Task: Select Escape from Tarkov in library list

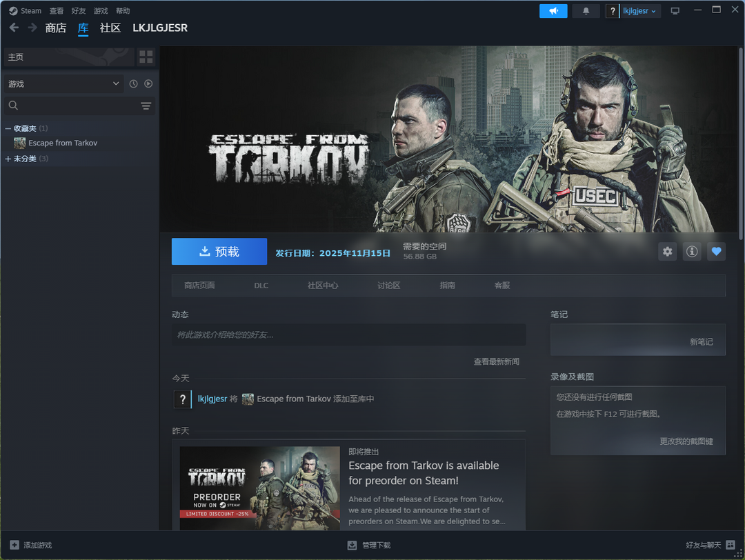Action: (62, 143)
